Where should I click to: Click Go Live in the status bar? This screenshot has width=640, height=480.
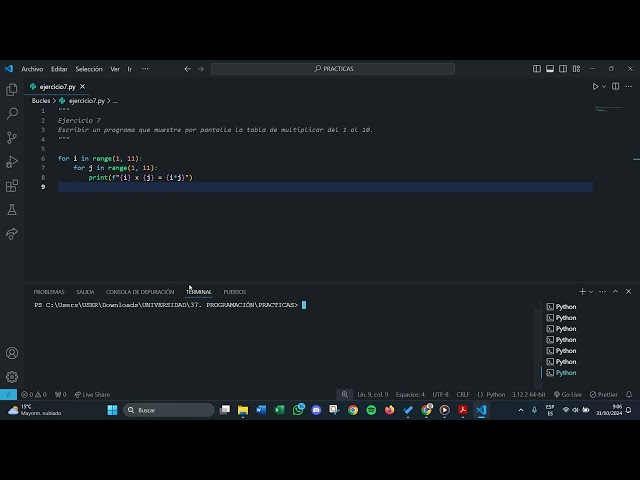coord(568,394)
